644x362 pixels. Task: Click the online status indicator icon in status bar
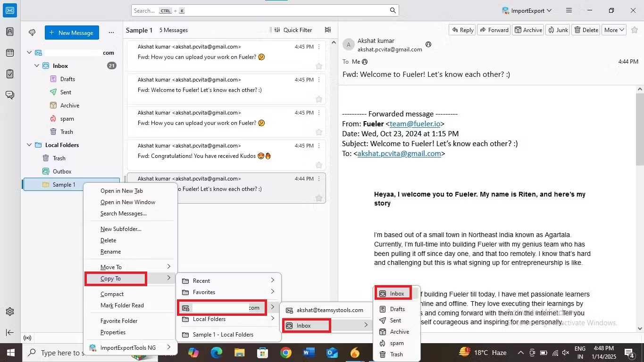[27, 337]
